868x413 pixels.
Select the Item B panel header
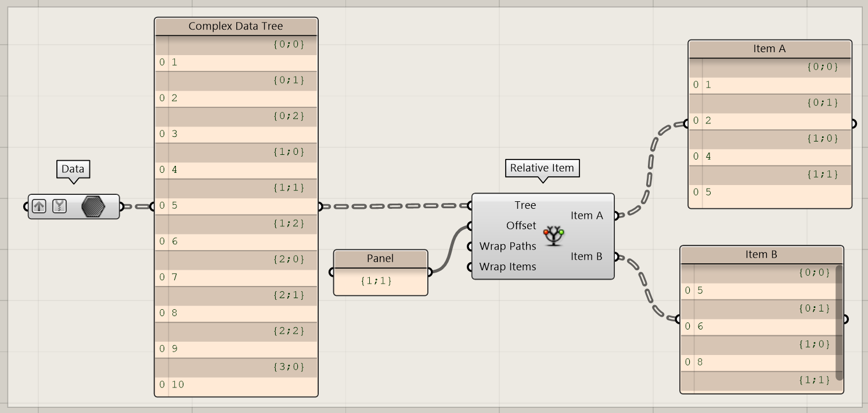(x=761, y=255)
